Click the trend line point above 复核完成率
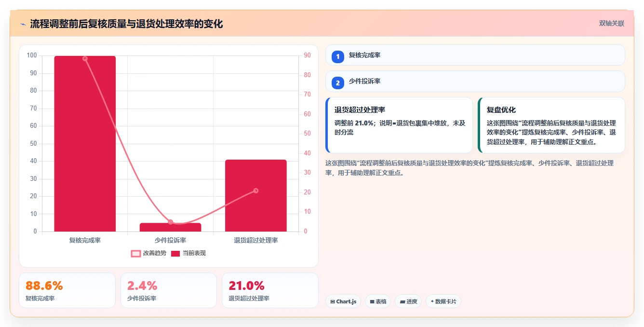Viewport: 644px width, 327px height. 85,59
